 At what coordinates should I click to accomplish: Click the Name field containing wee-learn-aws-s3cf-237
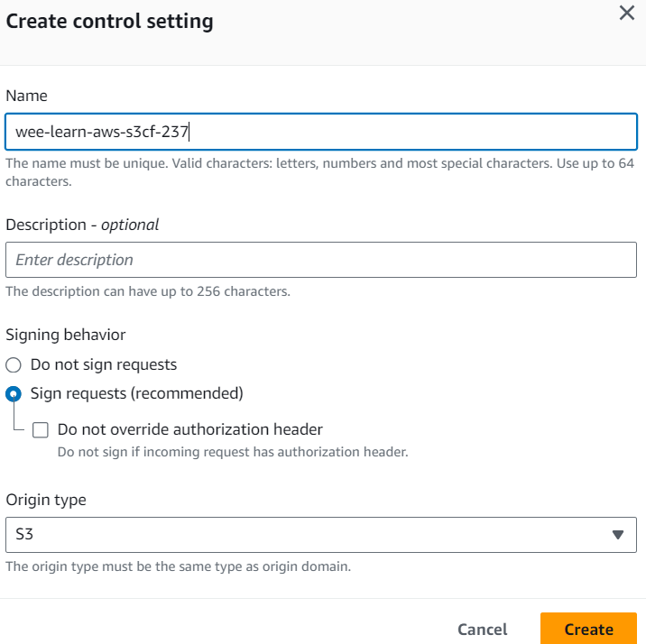coord(320,132)
